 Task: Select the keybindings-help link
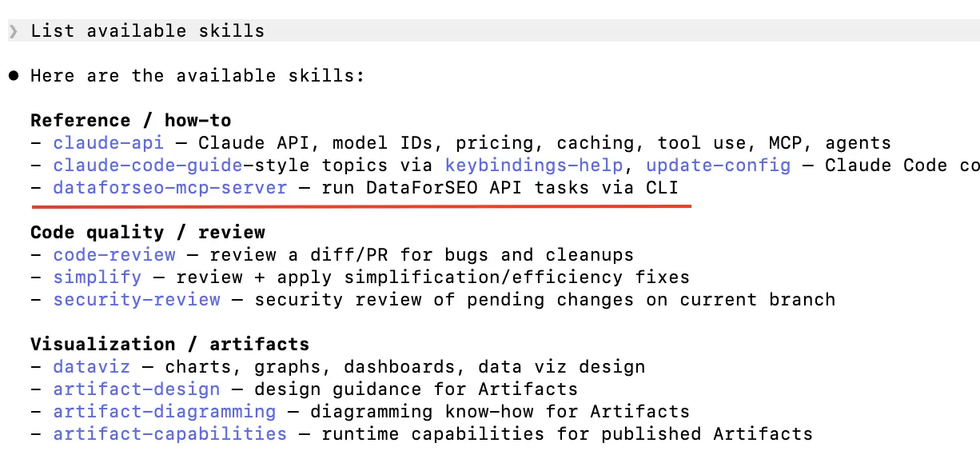click(x=536, y=166)
